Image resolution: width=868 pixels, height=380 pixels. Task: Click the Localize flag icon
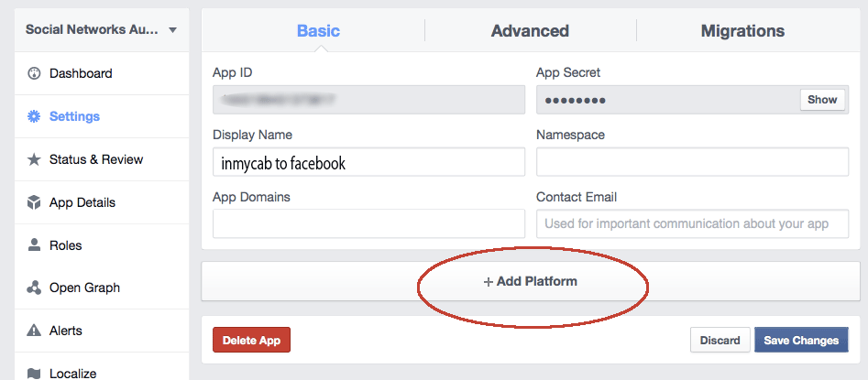34,373
